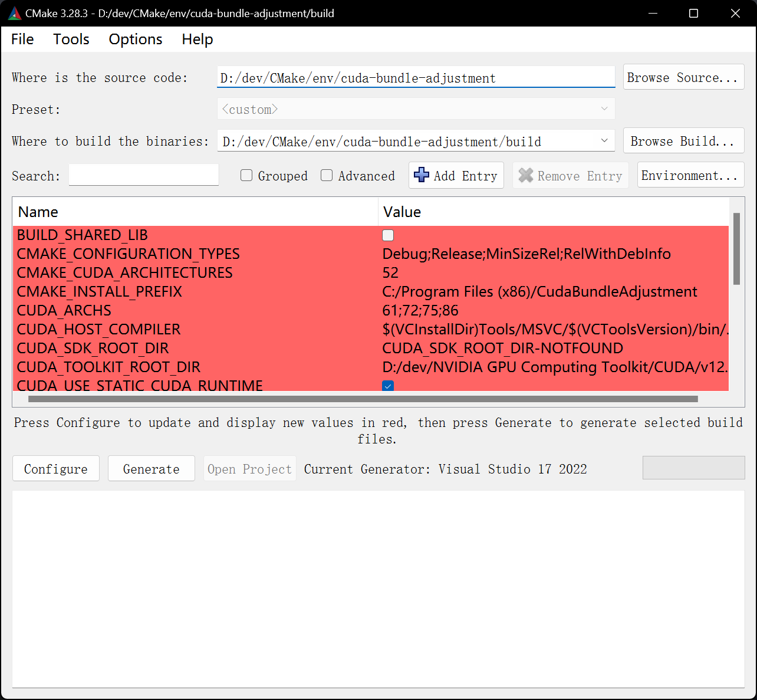
Task: Select the CMAKE_INSTALL_PREFIX entry name
Action: (x=100, y=292)
